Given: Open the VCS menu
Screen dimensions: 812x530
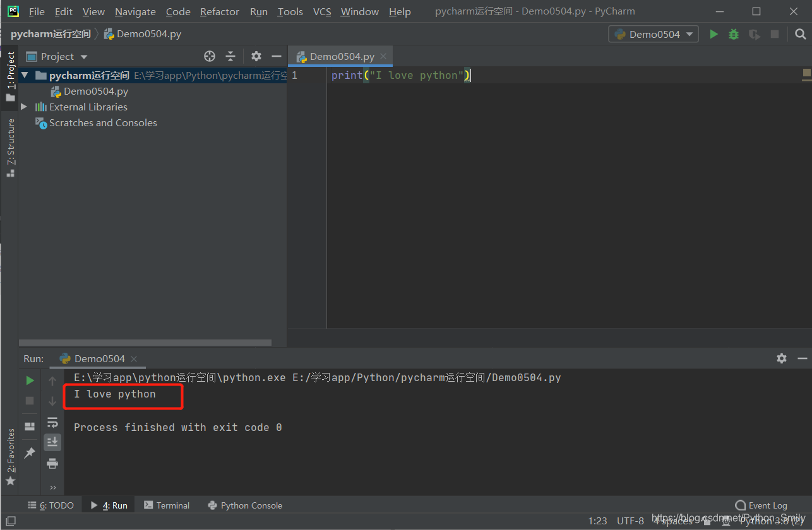Looking at the screenshot, I should pyautogui.click(x=322, y=12).
